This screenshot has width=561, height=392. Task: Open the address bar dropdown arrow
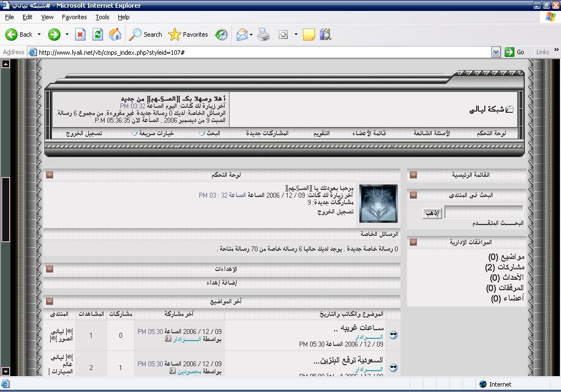[496, 52]
